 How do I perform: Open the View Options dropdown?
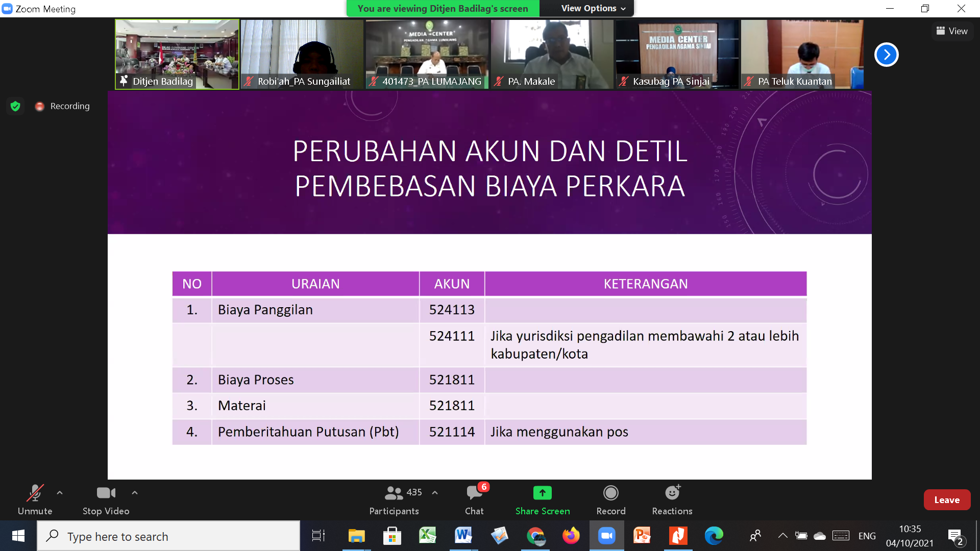(593, 8)
